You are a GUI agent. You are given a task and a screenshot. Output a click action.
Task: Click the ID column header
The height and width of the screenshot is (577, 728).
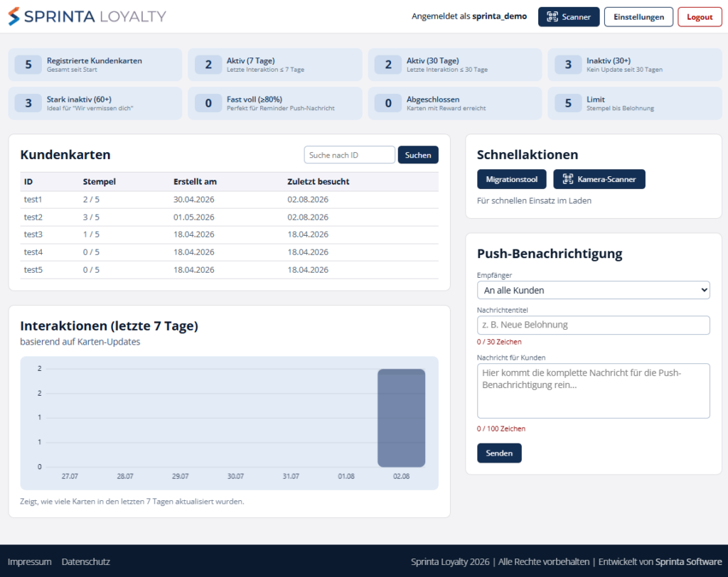[28, 181]
